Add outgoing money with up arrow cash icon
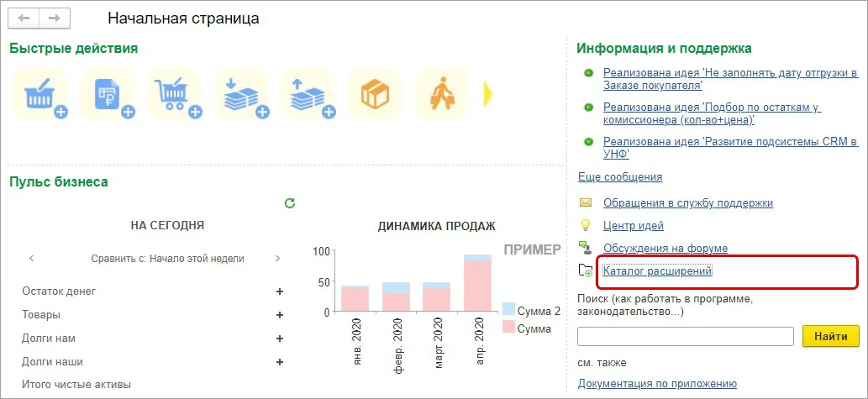 (x=309, y=95)
